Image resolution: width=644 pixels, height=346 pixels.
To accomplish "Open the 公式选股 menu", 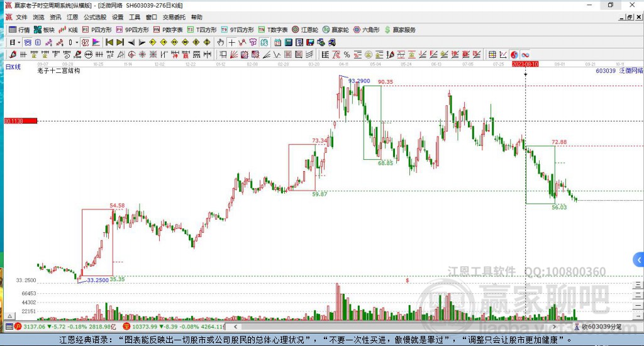I will click(95, 17).
